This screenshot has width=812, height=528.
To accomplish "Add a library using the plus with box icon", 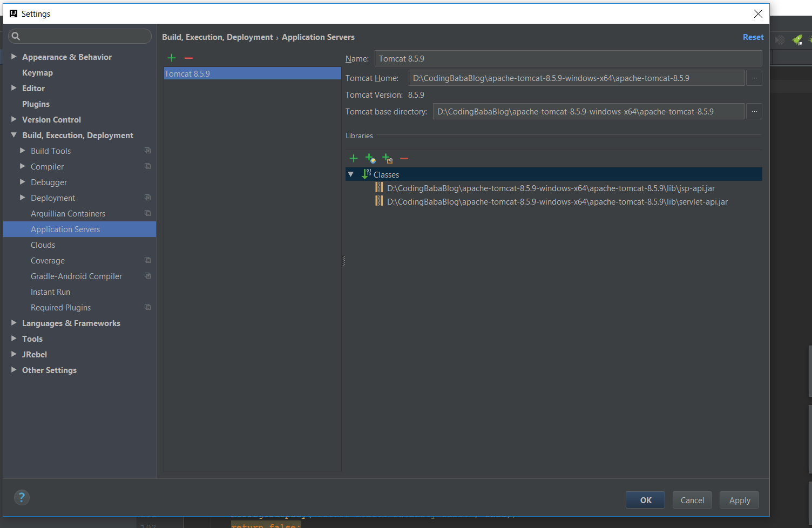I will (x=387, y=158).
